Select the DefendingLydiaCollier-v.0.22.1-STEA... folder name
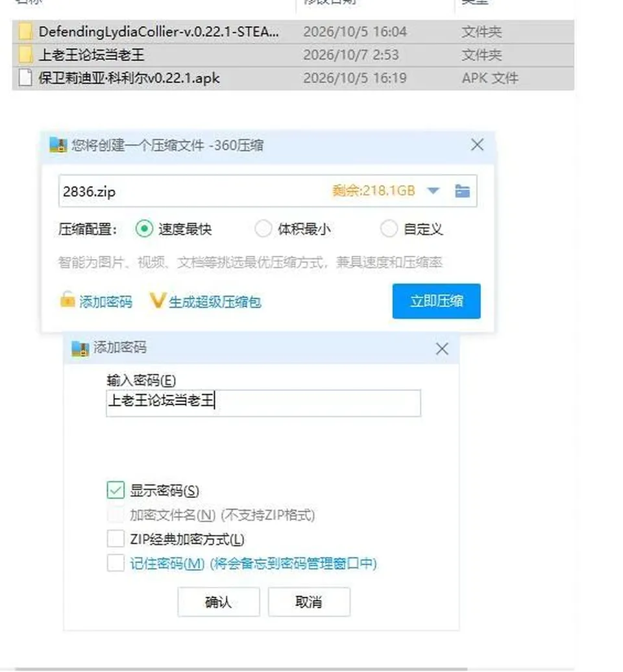The height and width of the screenshot is (672, 623). 159,32
